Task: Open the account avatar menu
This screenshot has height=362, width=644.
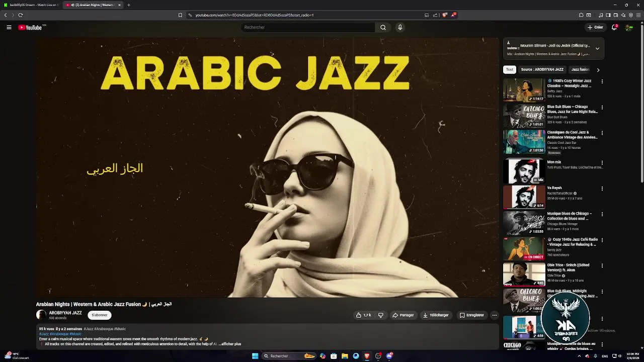Action: (629, 27)
